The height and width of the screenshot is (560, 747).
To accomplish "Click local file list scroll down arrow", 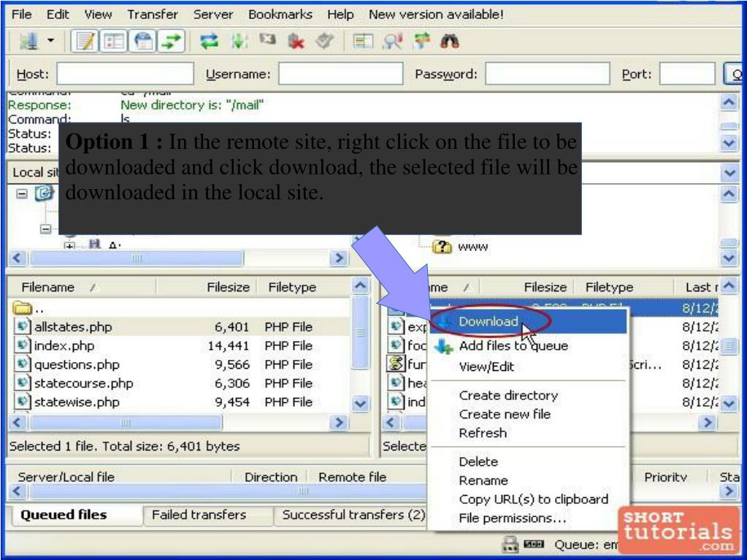I will (361, 404).
